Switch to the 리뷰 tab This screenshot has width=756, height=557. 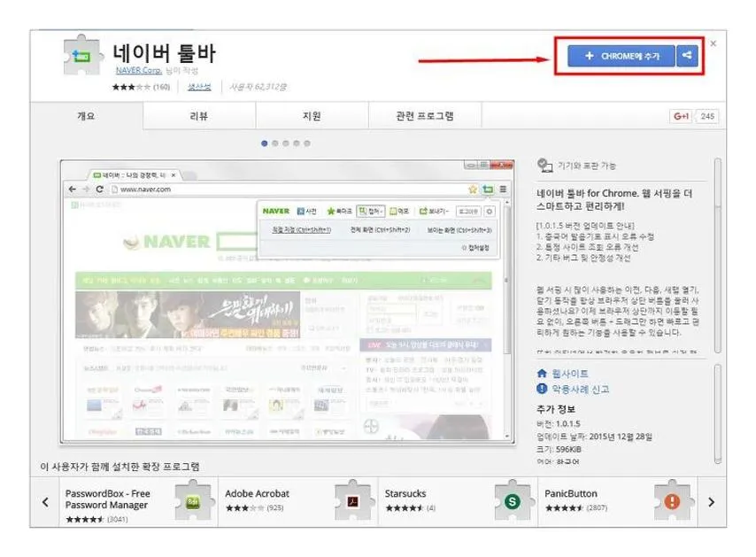click(x=199, y=116)
